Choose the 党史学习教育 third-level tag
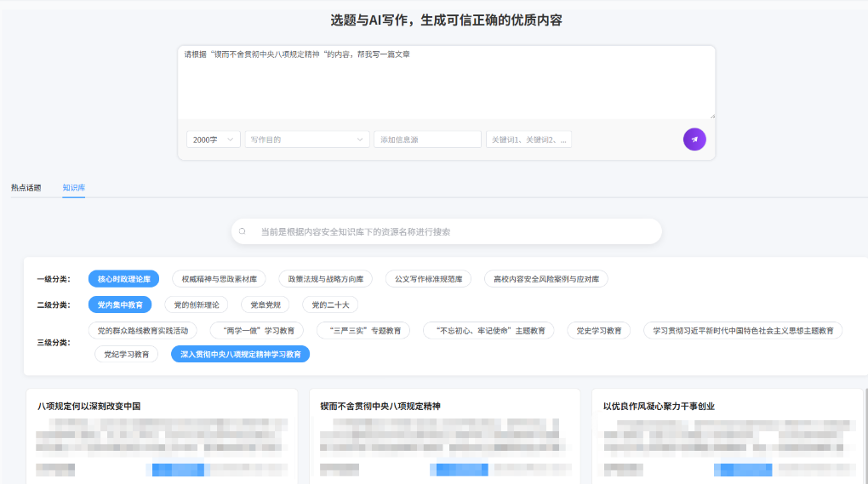The image size is (868, 484). pos(599,330)
